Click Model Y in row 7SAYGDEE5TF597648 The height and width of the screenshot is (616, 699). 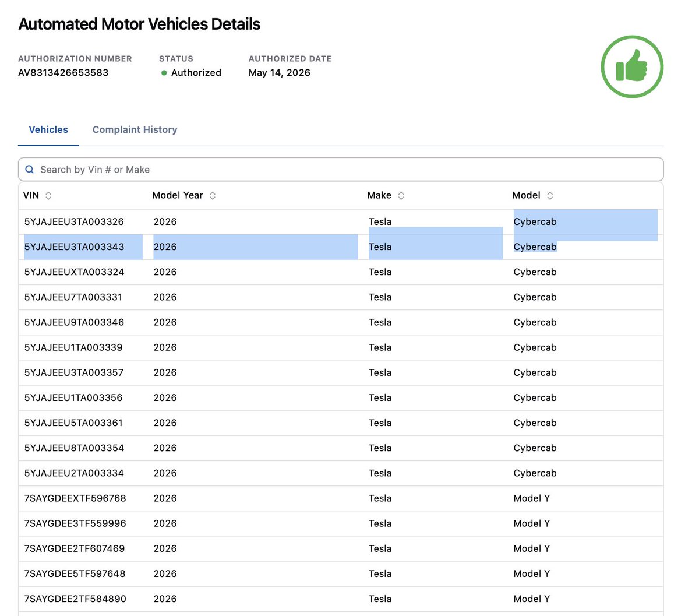(531, 573)
